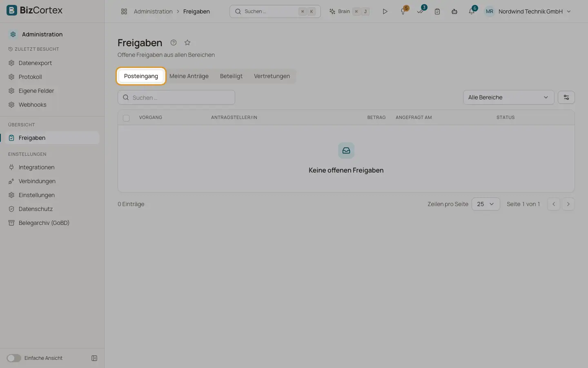Viewport: 588px width, 368px height.
Task: Expand the Nordwind Technik GmbH company menu
Action: tap(535, 11)
